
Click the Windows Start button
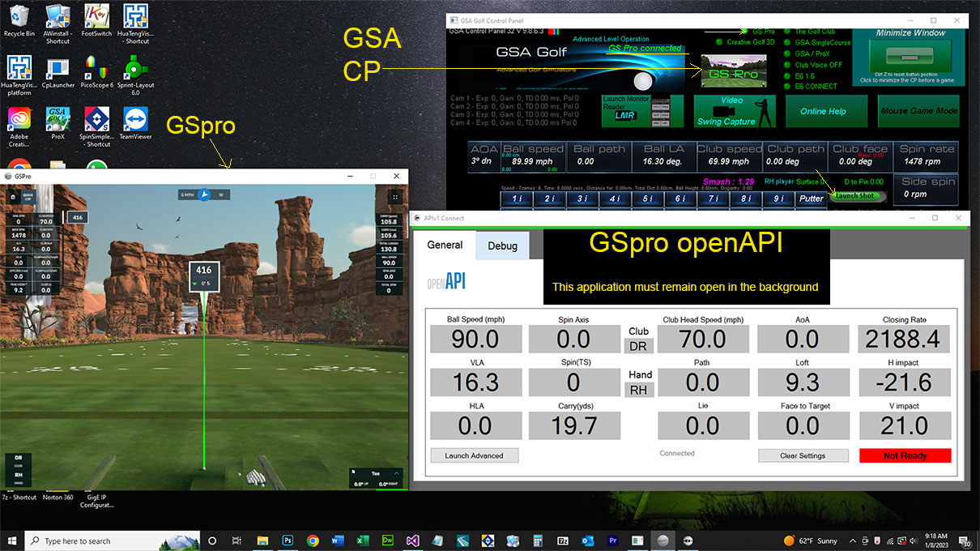[12, 540]
